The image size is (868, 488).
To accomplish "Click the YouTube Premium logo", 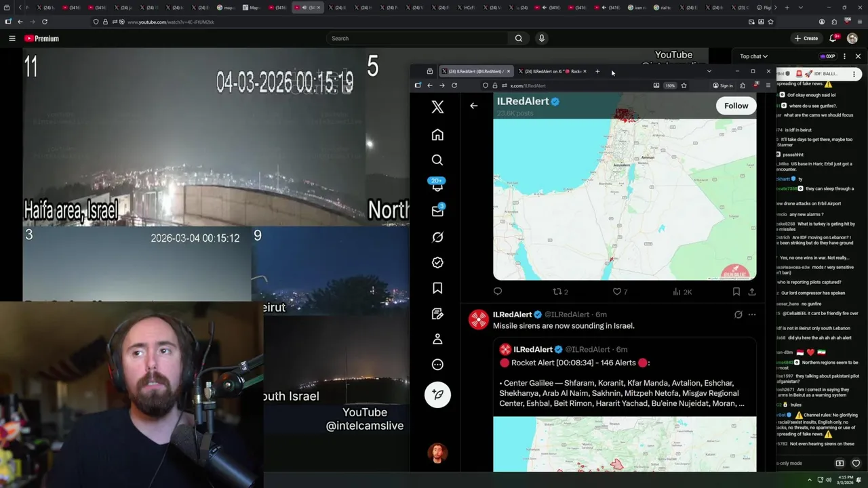I will (x=41, y=39).
